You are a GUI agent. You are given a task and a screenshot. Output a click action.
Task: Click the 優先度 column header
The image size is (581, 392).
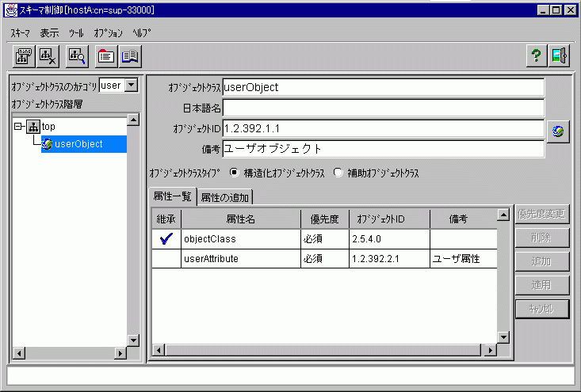[x=325, y=219]
